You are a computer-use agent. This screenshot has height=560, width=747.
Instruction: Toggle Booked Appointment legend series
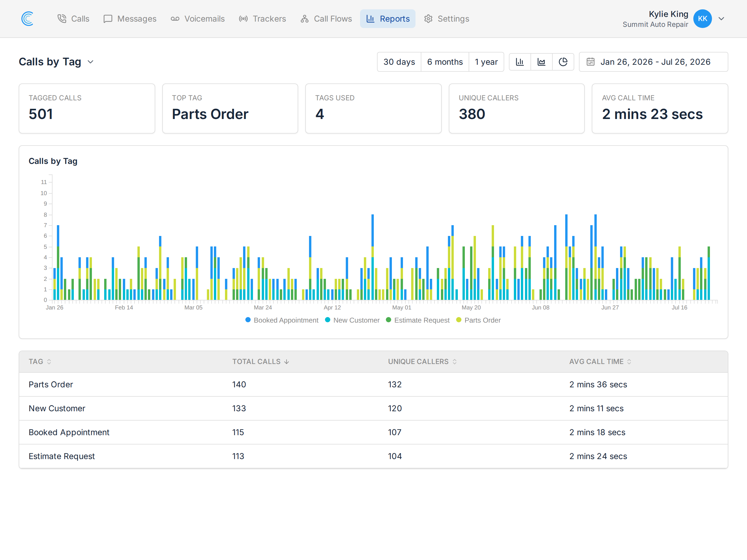(282, 320)
